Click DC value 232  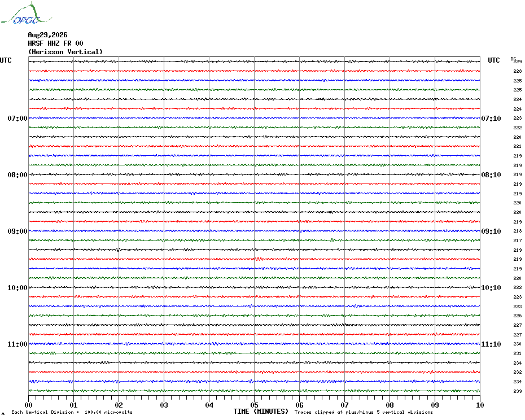pos(518,372)
